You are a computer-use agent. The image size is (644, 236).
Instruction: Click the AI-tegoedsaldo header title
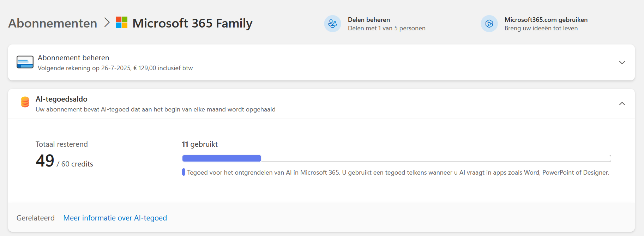click(x=61, y=99)
